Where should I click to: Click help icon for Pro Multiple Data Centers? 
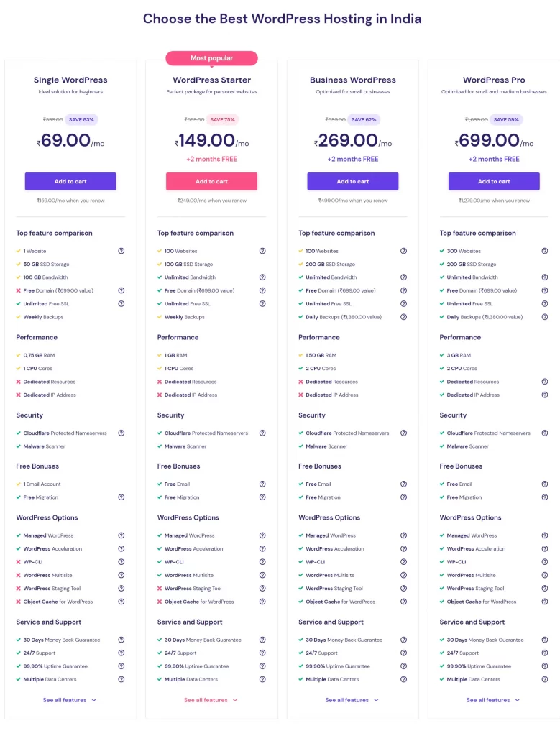point(544,679)
